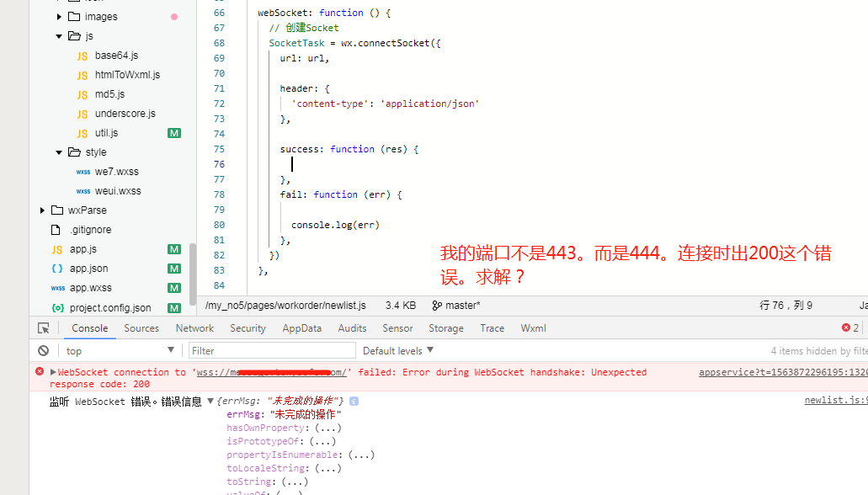Image resolution: width=868 pixels, height=495 pixels.
Task: Click the object info badge icon
Action: [x=354, y=401]
